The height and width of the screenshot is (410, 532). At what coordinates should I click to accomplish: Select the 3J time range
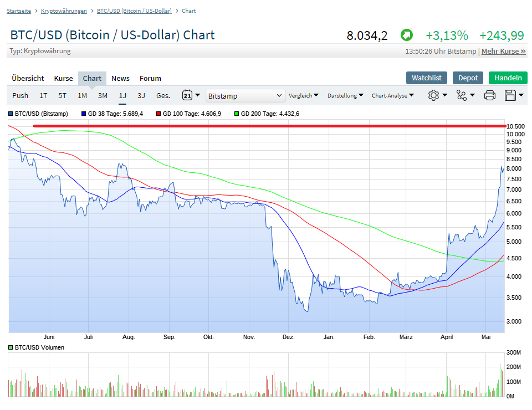tap(141, 95)
